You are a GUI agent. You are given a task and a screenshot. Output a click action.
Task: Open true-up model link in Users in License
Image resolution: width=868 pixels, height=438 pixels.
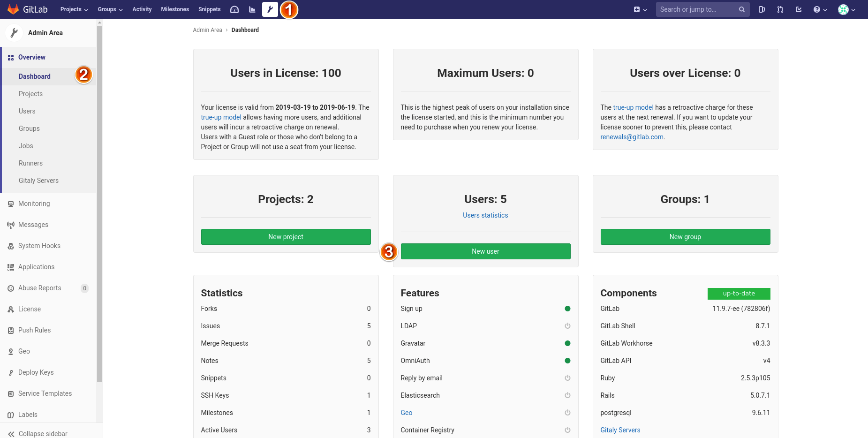click(x=221, y=117)
